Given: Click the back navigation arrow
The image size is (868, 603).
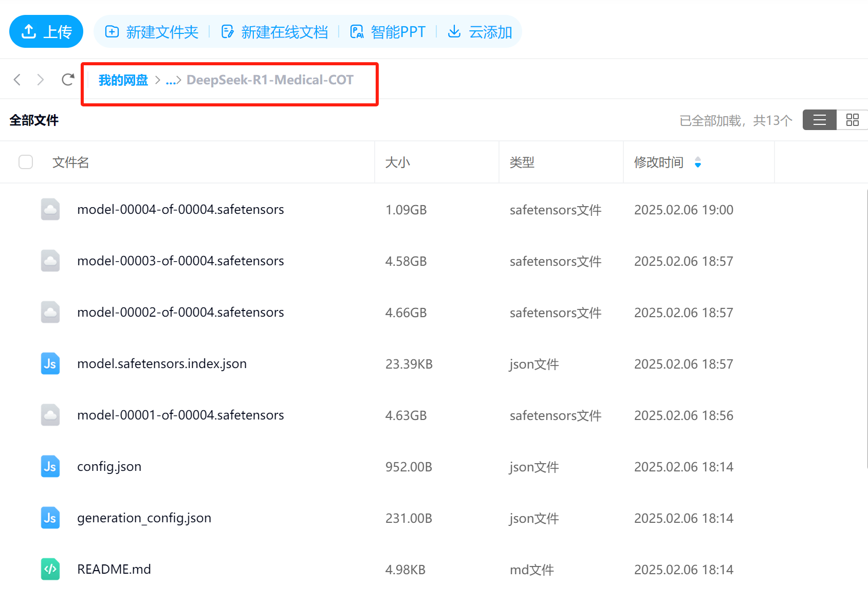Looking at the screenshot, I should click(17, 80).
